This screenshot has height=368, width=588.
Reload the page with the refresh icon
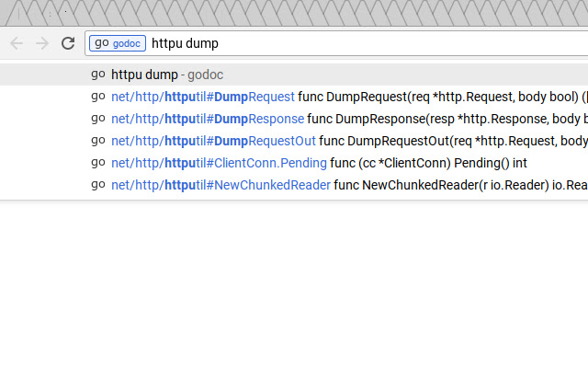(x=68, y=43)
